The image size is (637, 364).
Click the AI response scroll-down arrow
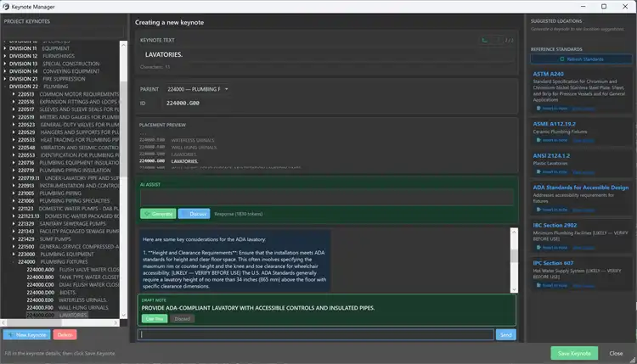[514, 289]
